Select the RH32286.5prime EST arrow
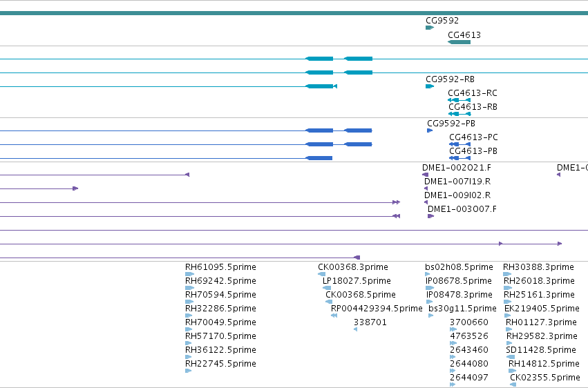Image resolution: width=588 pixels, height=388 pixels. tap(189, 316)
